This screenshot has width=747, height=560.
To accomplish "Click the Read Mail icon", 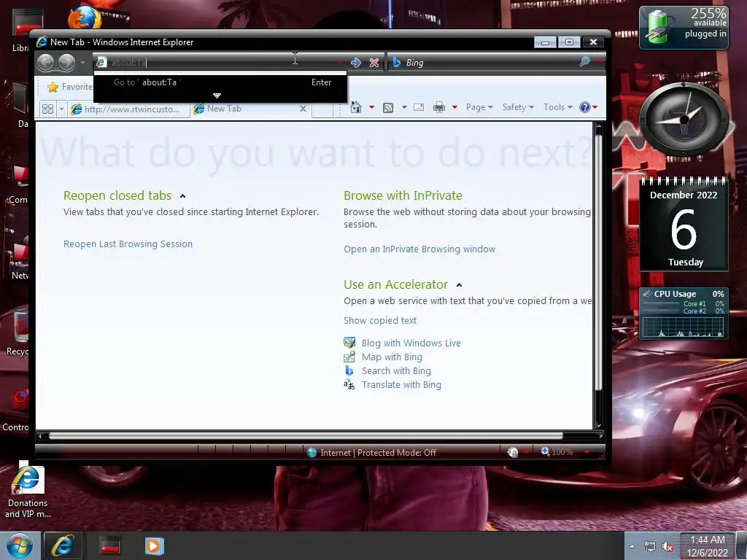I will coord(419,107).
